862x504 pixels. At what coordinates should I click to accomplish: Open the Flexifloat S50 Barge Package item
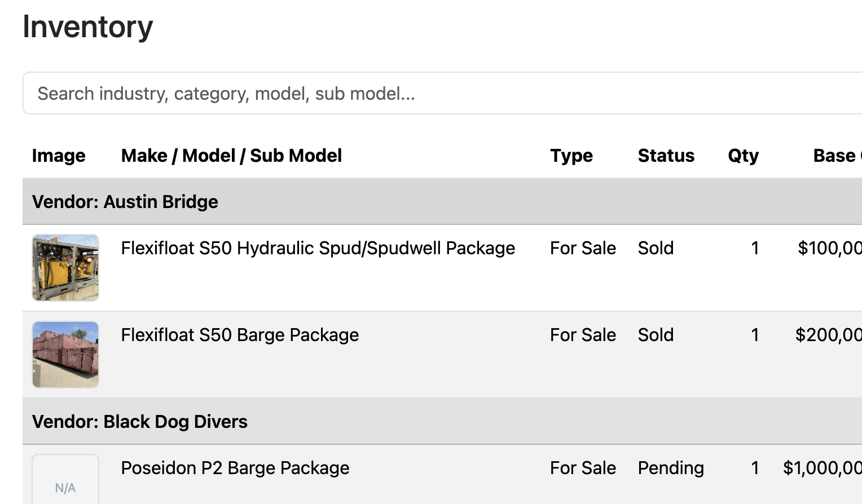pos(240,335)
